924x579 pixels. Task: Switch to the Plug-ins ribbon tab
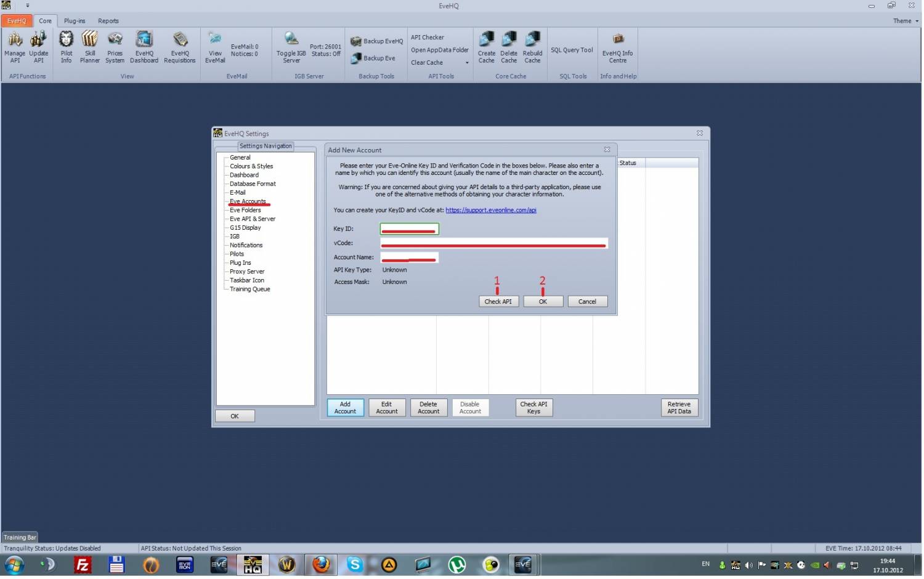(x=75, y=21)
